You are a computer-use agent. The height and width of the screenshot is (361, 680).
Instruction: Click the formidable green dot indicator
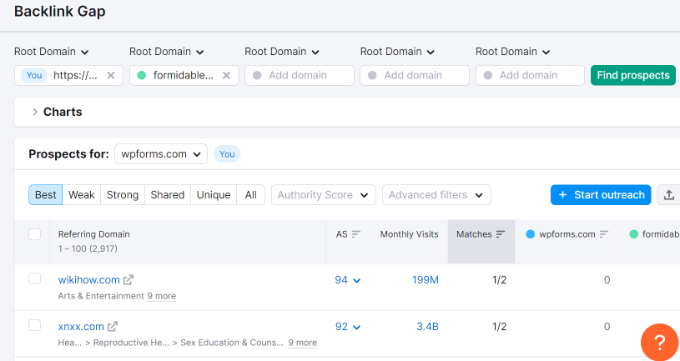point(634,234)
